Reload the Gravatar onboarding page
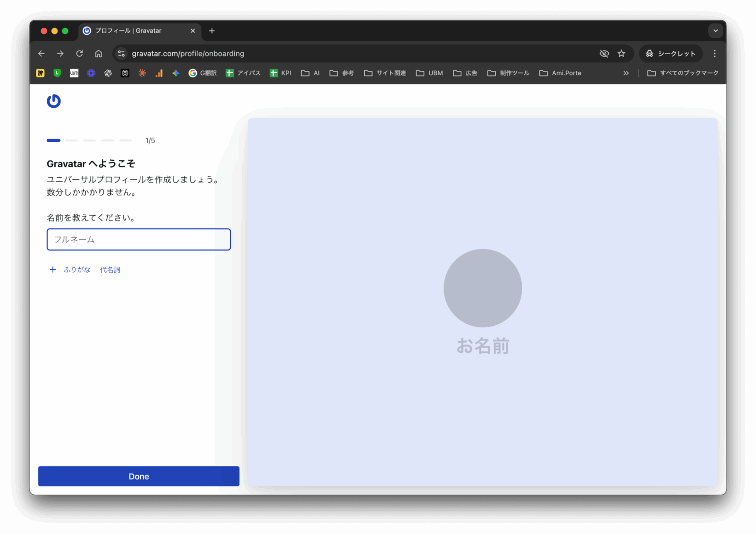Screen dimensions: 756x534 click(x=79, y=54)
